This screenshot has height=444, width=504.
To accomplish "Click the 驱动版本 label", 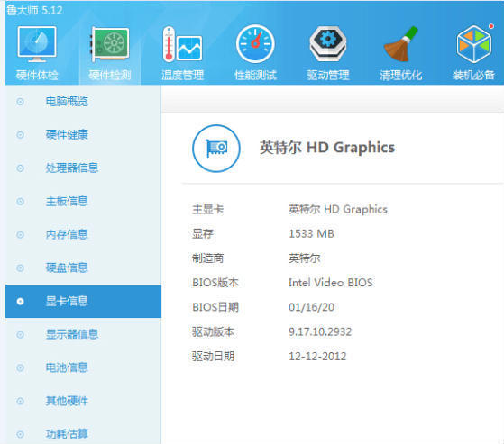I will pos(213,331).
